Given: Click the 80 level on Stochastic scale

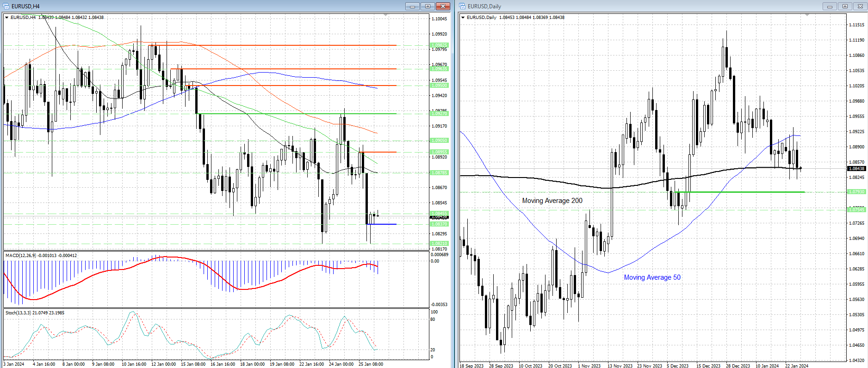Looking at the screenshot, I should coord(433,319).
